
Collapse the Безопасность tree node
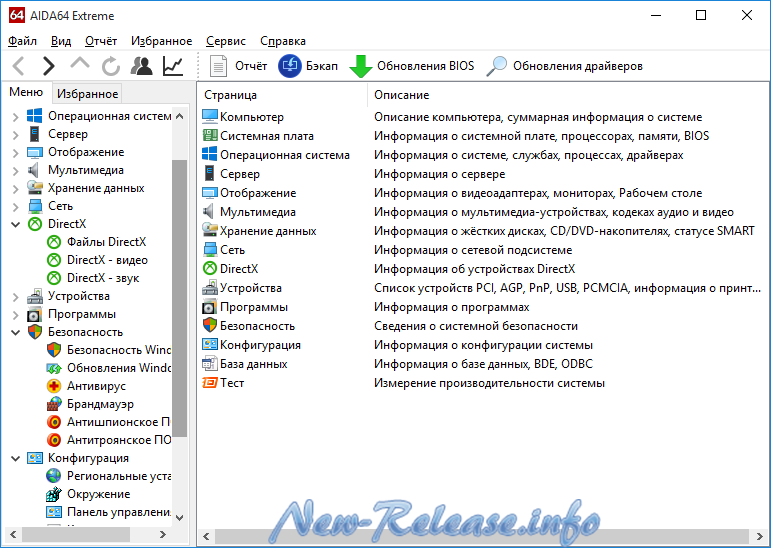coord(15,333)
